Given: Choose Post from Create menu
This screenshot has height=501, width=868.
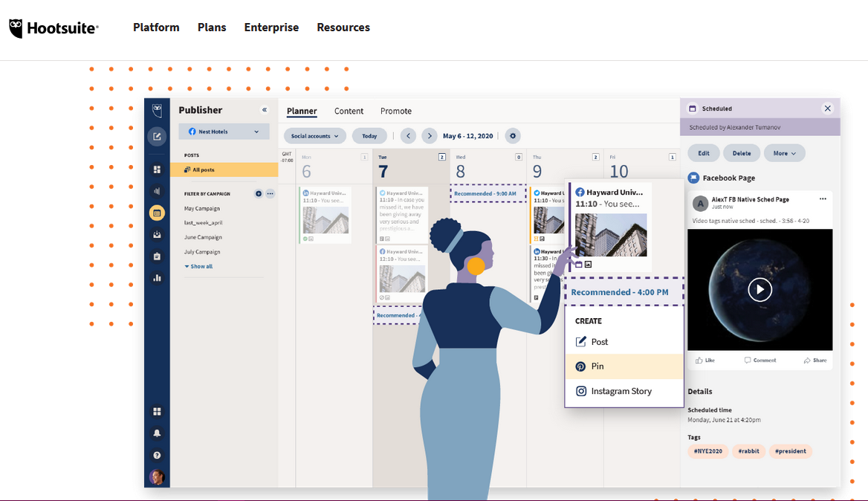Looking at the screenshot, I should 624,342.
